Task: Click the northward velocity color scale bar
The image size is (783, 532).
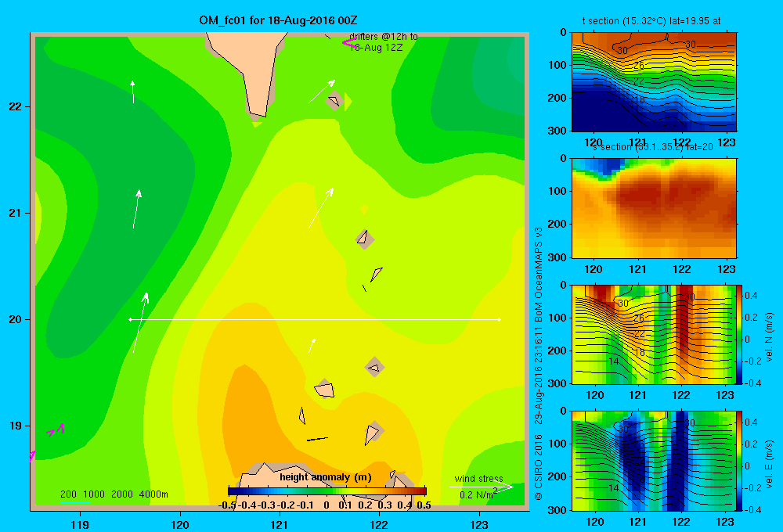Action: pos(739,334)
